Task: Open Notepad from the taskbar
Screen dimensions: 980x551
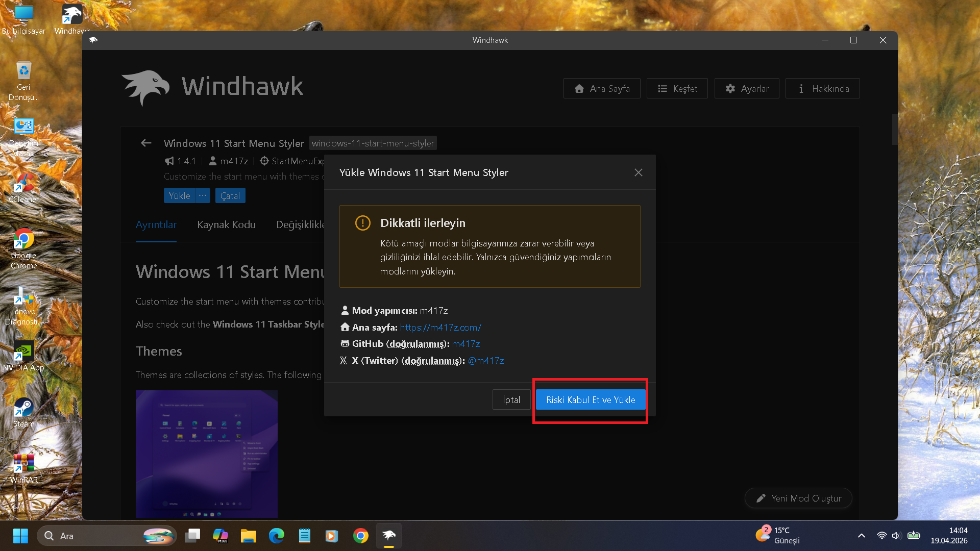Action: point(305,536)
